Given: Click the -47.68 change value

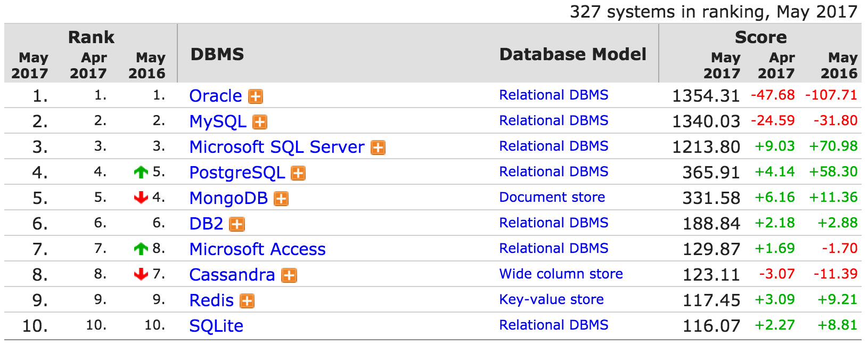Looking at the screenshot, I should (773, 95).
